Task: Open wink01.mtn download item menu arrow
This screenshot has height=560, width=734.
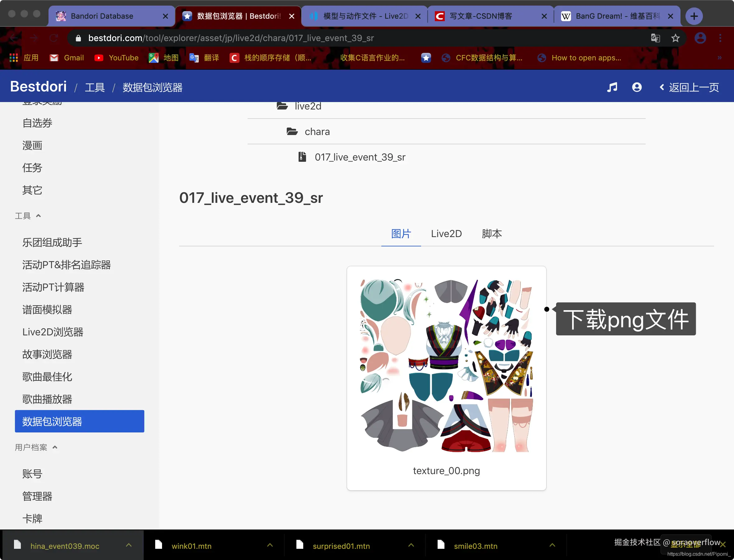Action: coord(270,545)
